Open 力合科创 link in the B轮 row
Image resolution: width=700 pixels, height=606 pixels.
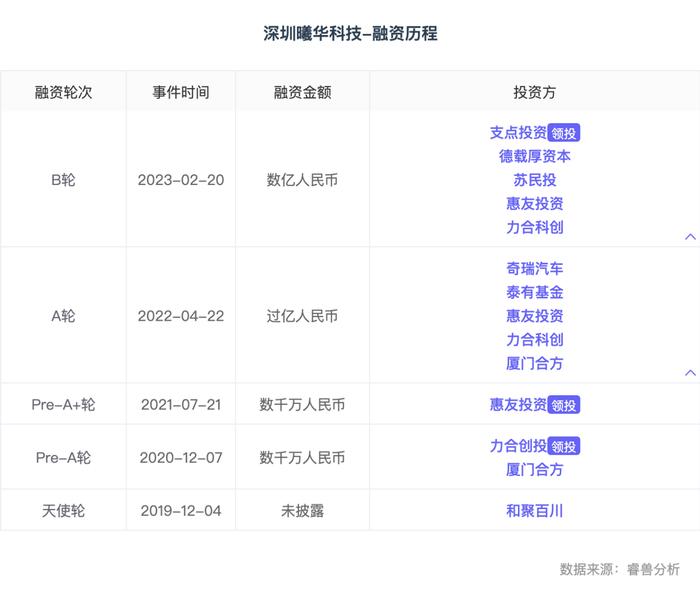(x=535, y=227)
